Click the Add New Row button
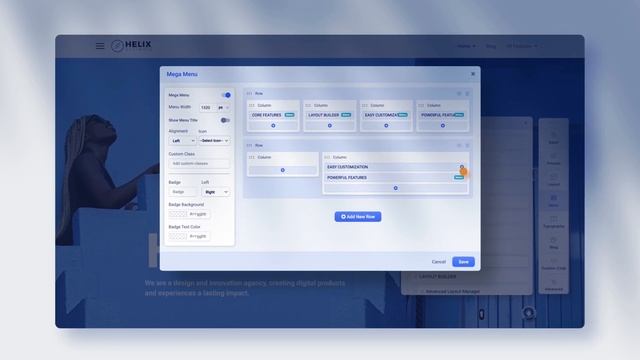640x360 pixels. pos(358,217)
